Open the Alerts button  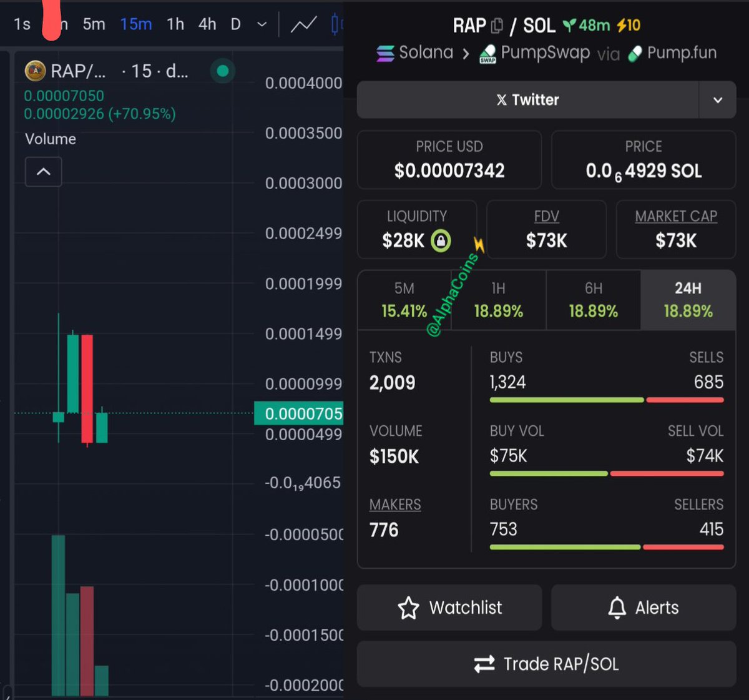click(x=644, y=608)
